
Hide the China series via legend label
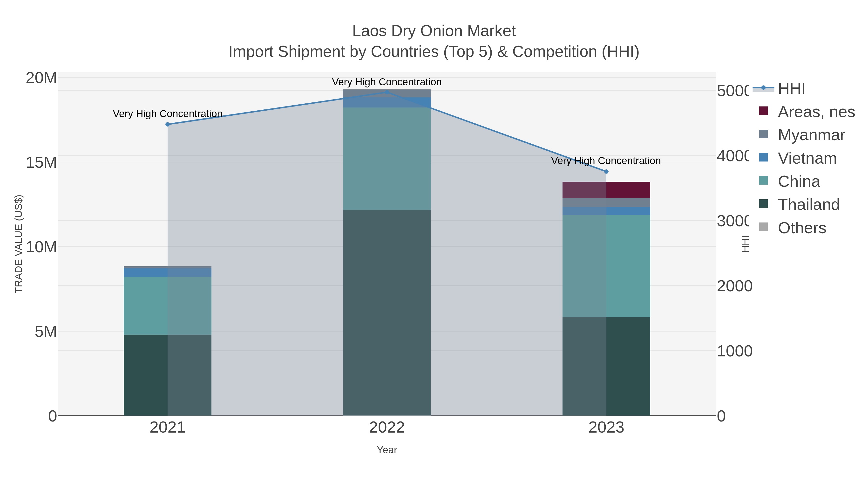[x=799, y=181]
